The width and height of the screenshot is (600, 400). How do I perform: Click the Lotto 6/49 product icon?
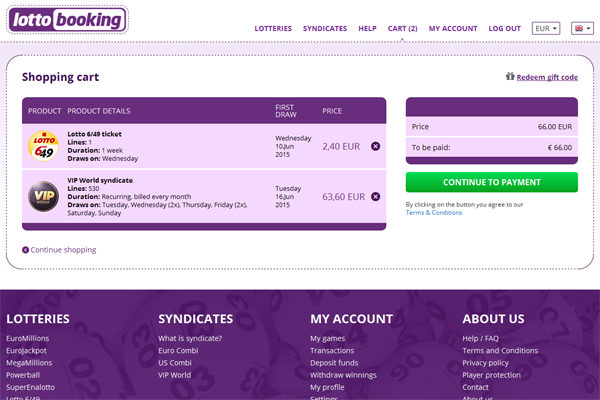click(44, 146)
